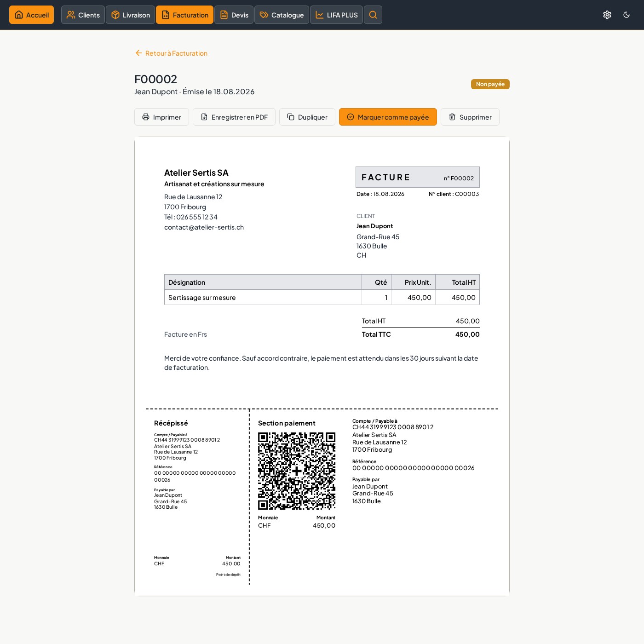The image size is (644, 644).
Task: Click the copy icon on Dupliquer
Action: pos(291,117)
